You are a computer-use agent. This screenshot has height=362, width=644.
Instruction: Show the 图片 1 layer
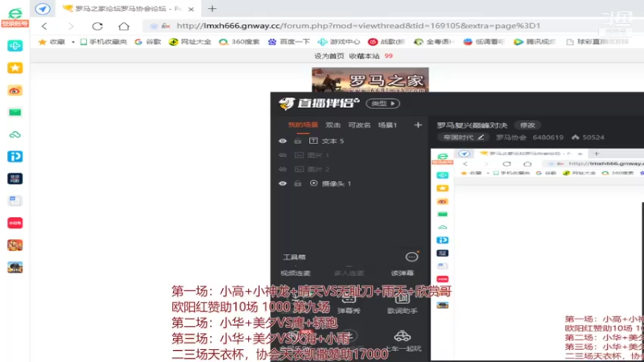coord(283,155)
